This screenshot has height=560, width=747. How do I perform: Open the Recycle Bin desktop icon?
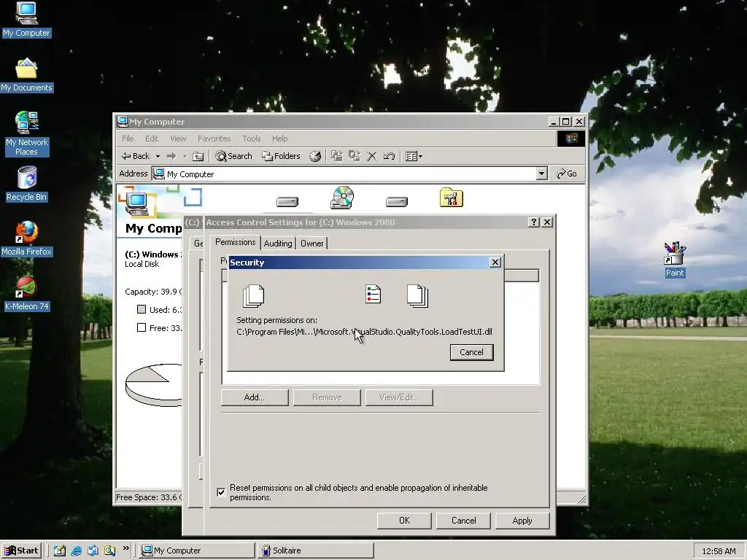(x=26, y=184)
